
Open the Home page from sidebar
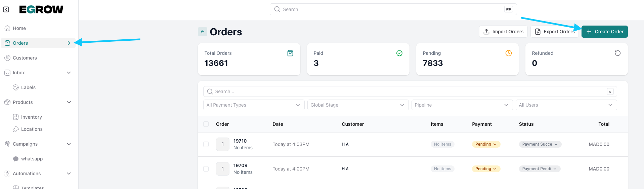tap(19, 28)
